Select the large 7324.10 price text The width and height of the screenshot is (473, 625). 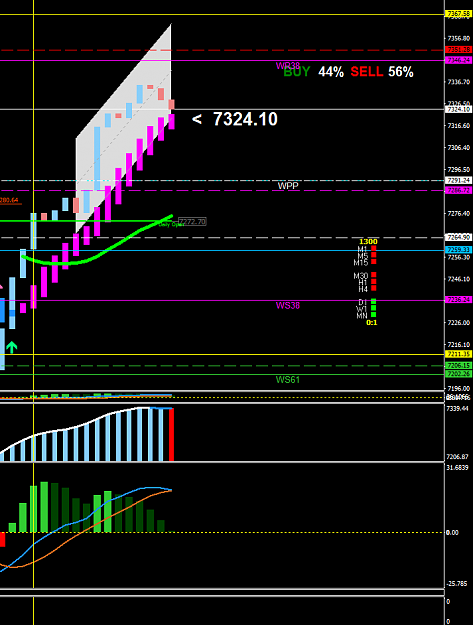pyautogui.click(x=245, y=119)
